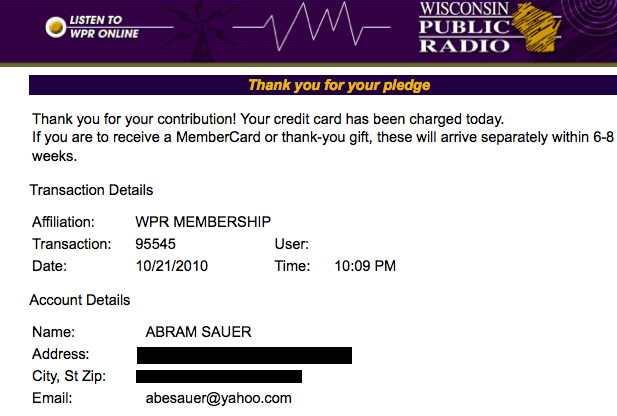617x416 pixels.
Task: Click the email abesauer@yahoo.com
Action: click(219, 398)
